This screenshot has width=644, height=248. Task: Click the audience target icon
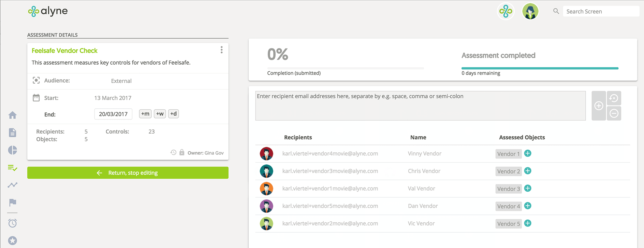pyautogui.click(x=36, y=80)
